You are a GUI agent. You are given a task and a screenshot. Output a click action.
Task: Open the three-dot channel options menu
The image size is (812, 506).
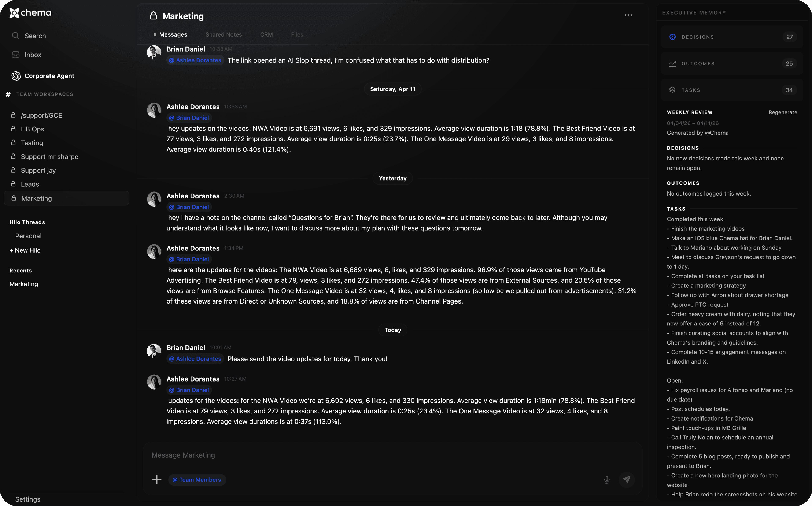(x=628, y=15)
